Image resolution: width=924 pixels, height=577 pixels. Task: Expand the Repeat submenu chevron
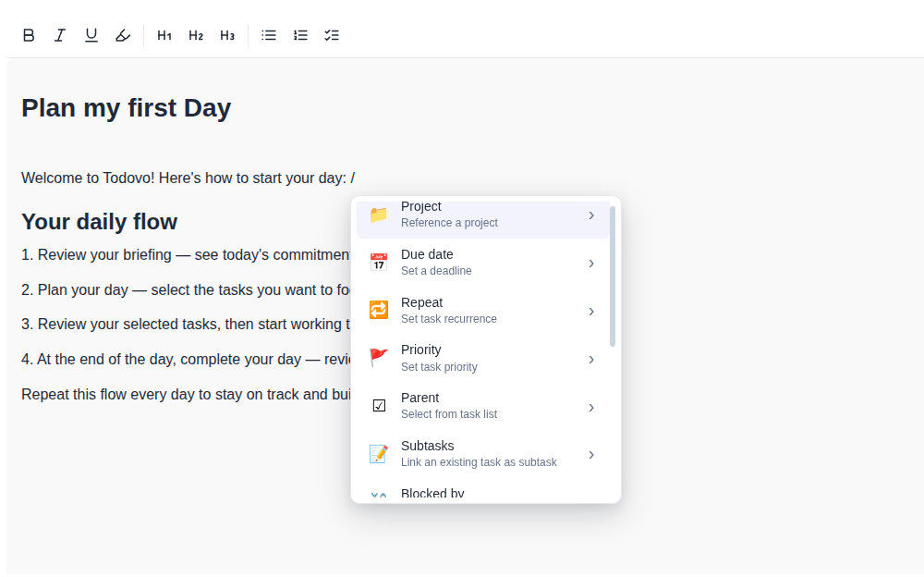(x=591, y=312)
